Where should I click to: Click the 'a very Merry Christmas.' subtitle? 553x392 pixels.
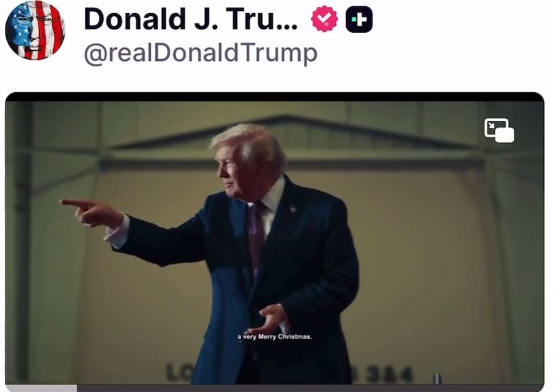(274, 336)
